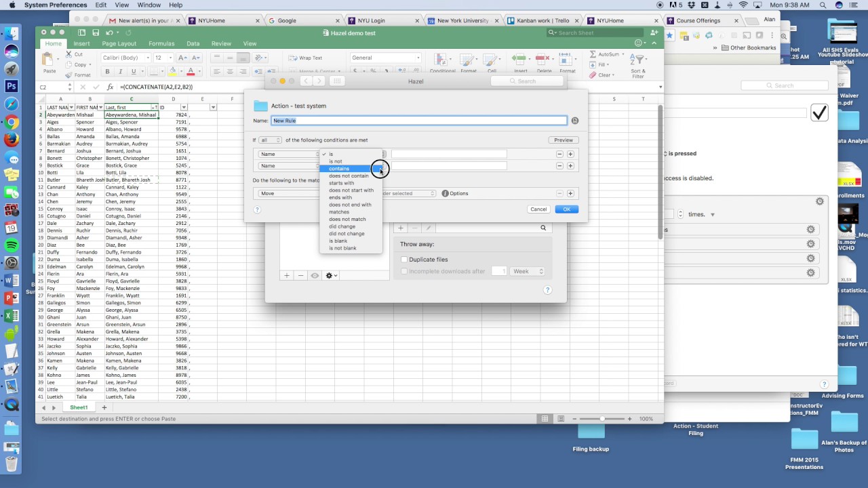Click Excel Save disk icon in title bar

[x=96, y=32]
